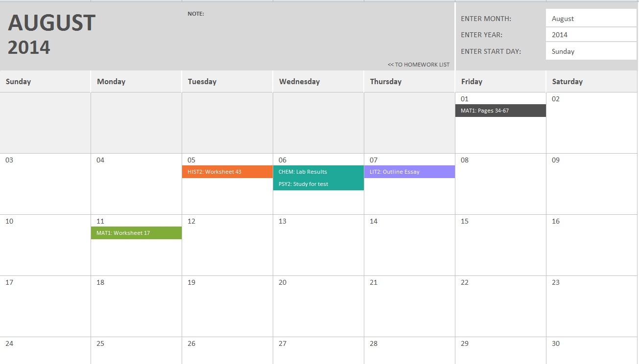This screenshot has height=364, width=639.
Task: Select the 2014 year input cell
Action: 591,35
